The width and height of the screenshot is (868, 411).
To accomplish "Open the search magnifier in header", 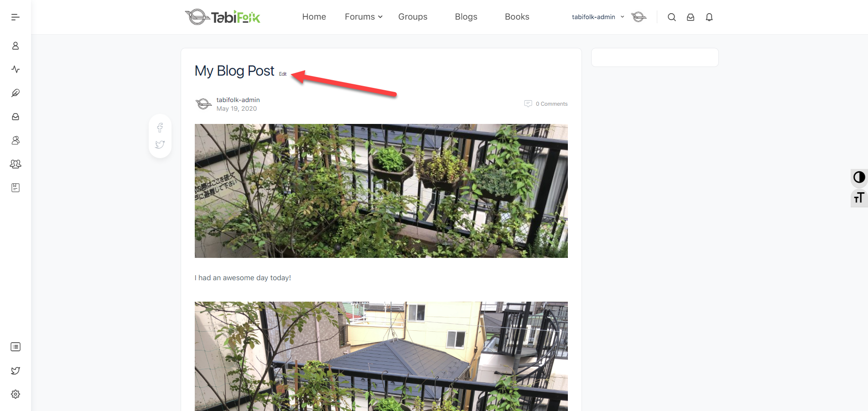I will [672, 17].
